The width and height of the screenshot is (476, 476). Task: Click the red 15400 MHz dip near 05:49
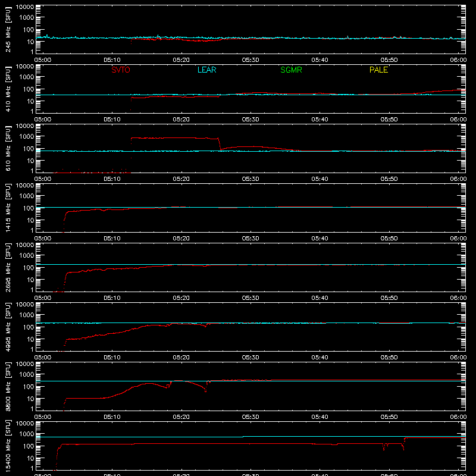tap(384, 447)
